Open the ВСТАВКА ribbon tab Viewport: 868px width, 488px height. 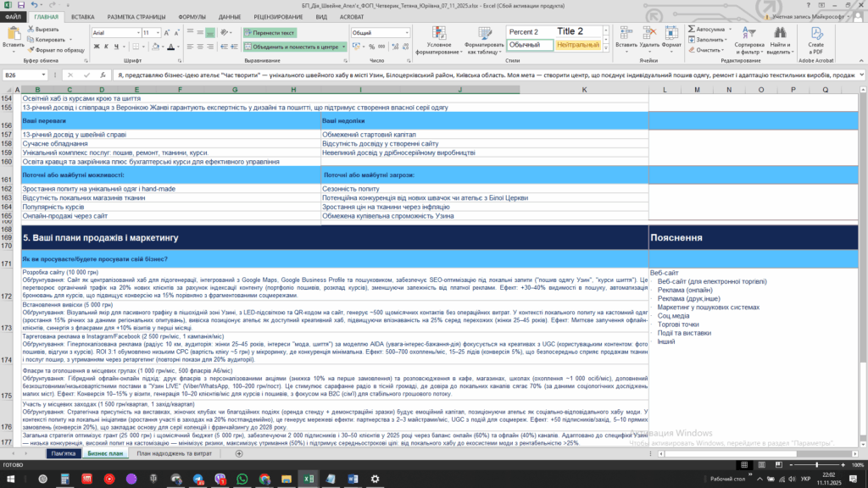(83, 17)
